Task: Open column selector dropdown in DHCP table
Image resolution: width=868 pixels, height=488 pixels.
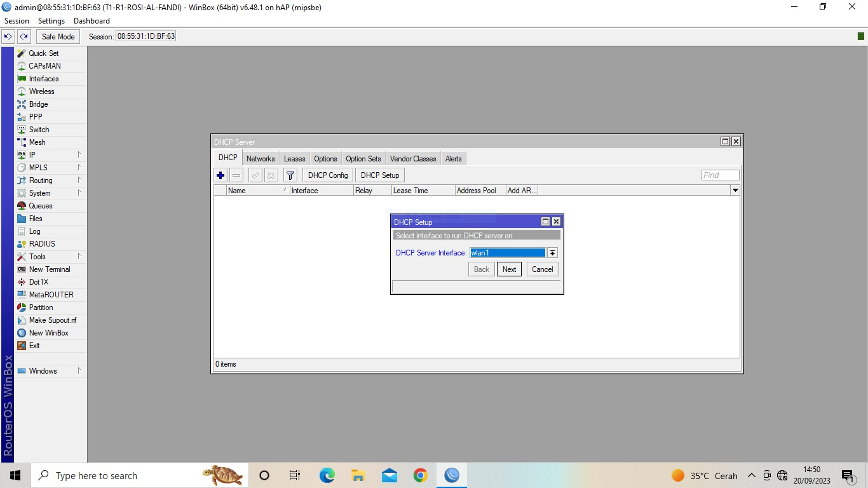Action: (x=735, y=191)
